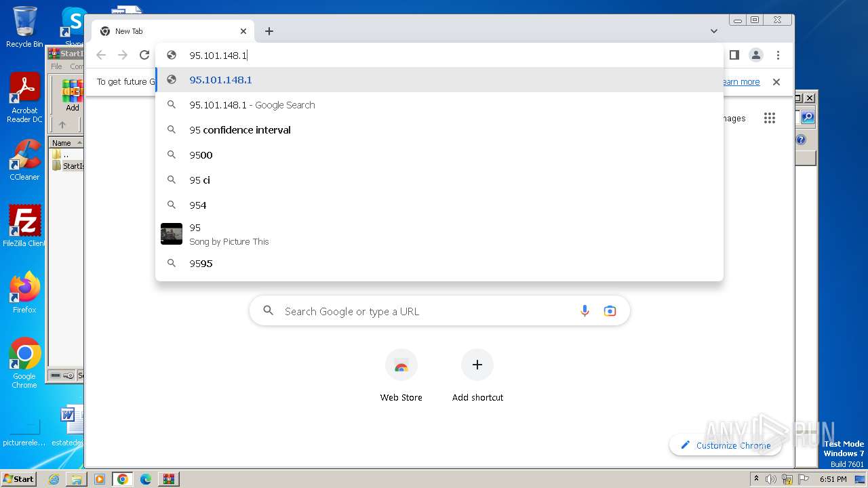This screenshot has width=868, height=488.
Task: Open the Skype desktop icon
Action: (73, 27)
